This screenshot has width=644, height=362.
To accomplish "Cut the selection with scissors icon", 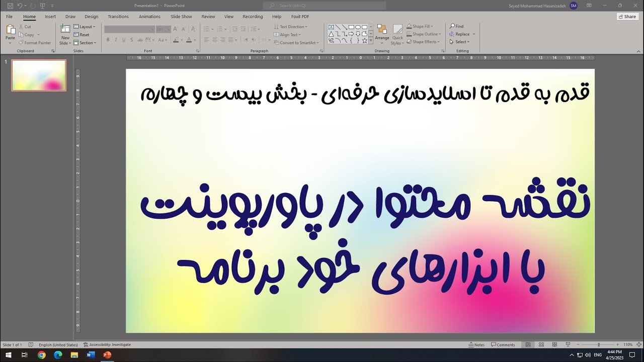I will pyautogui.click(x=25, y=27).
